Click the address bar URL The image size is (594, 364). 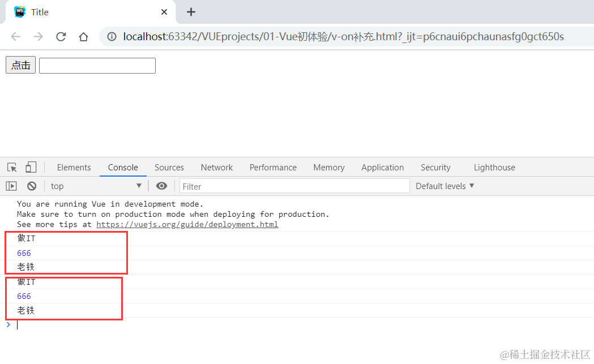343,37
